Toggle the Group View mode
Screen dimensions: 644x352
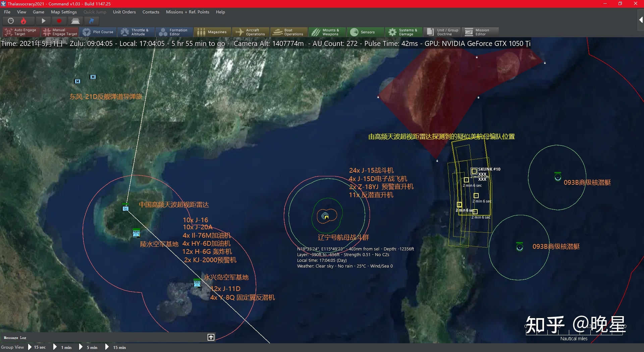(x=12, y=347)
